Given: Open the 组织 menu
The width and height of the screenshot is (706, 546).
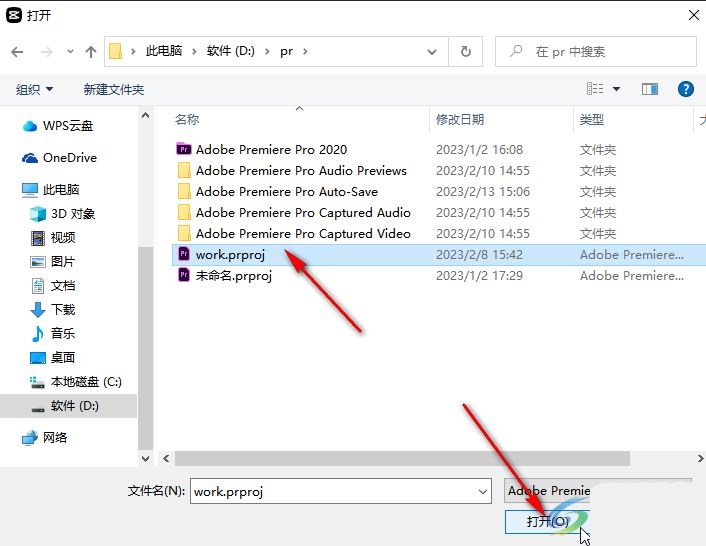Looking at the screenshot, I should (x=35, y=90).
